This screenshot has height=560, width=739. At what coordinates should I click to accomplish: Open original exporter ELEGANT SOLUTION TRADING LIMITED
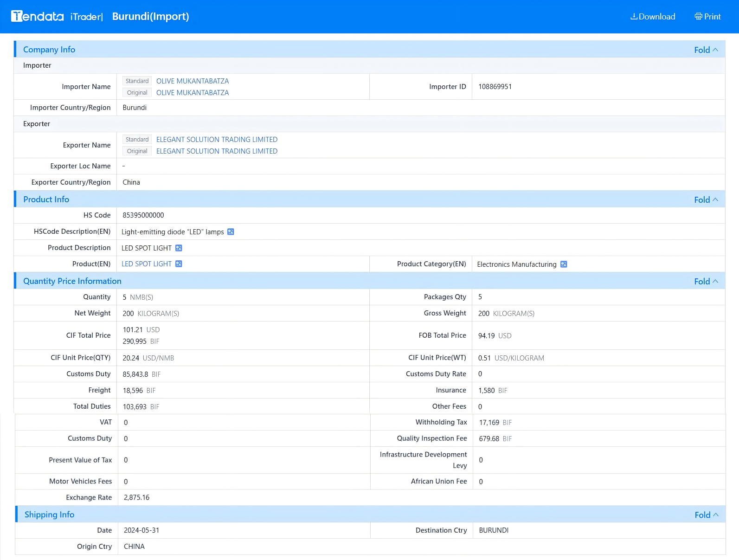click(x=217, y=151)
